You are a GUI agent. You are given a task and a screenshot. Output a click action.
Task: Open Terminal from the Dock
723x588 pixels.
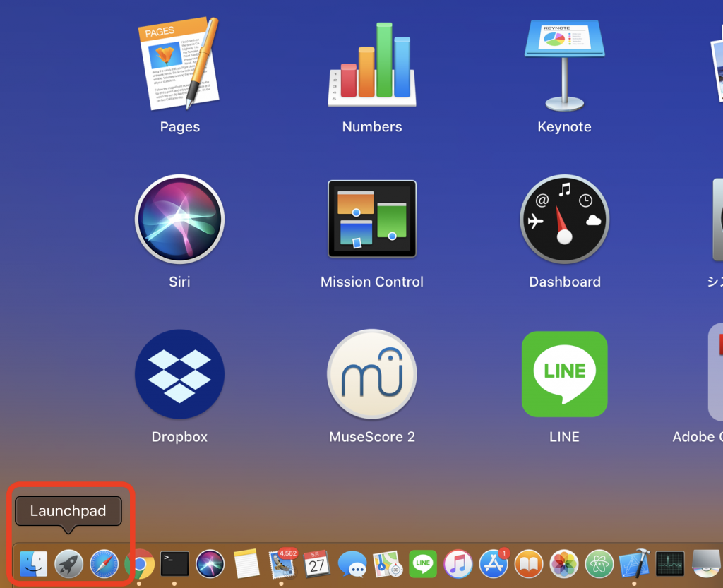click(175, 564)
